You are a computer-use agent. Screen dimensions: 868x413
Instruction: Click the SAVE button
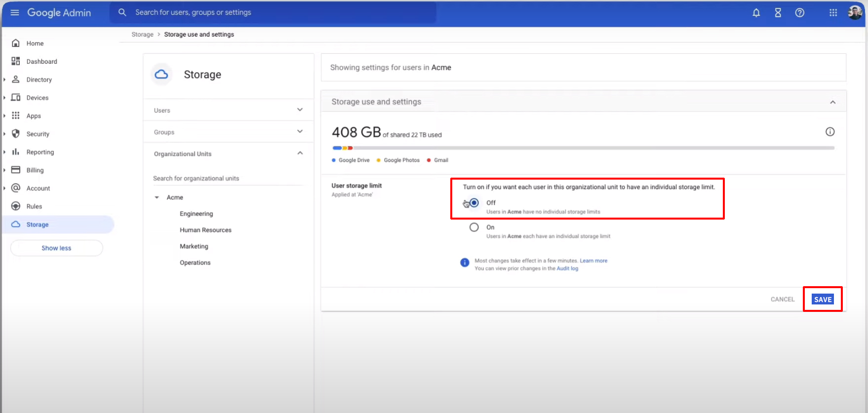[823, 300]
